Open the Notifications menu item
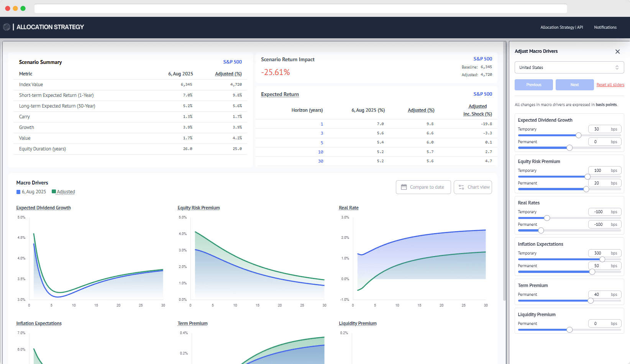Image resolution: width=630 pixels, height=364 pixels. pos(605,27)
